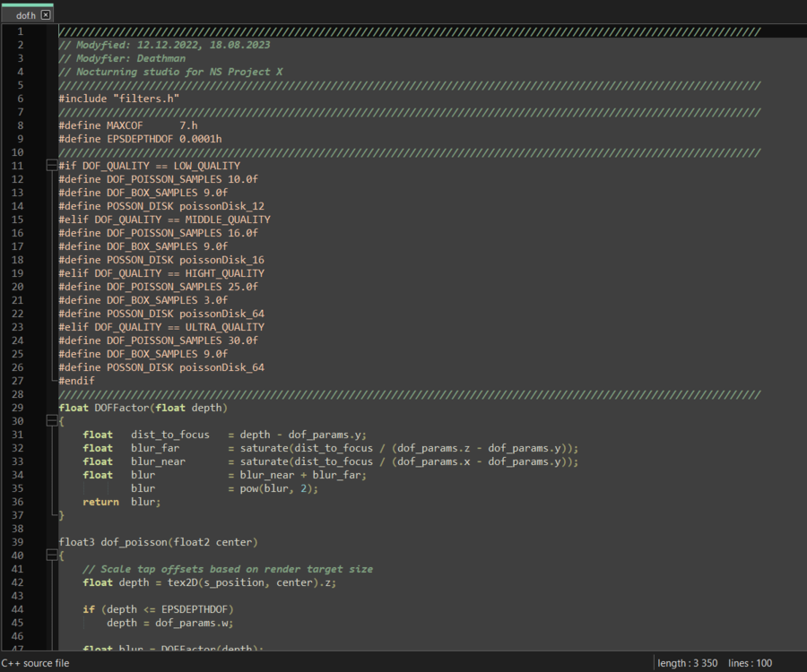Collapse the DOFFactor function body fold
Viewport: 807px width, 672px height.
(50, 421)
